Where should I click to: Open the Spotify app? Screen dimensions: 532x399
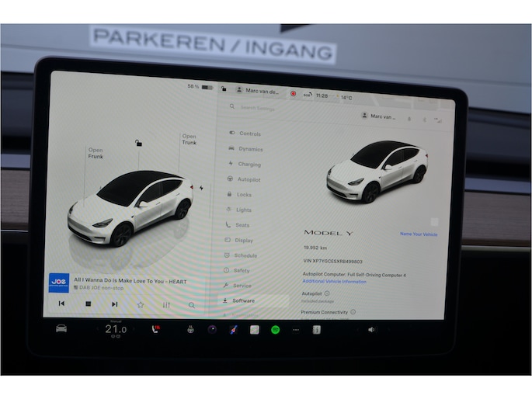(275, 329)
